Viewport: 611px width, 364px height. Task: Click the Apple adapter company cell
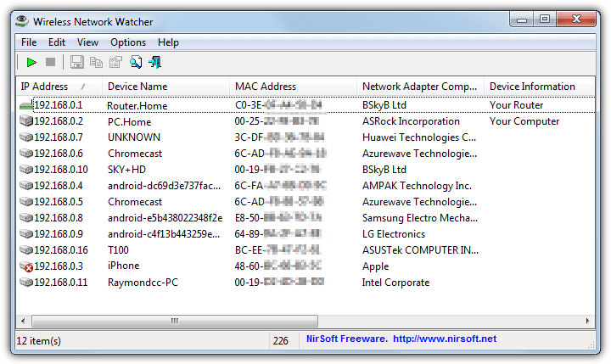tap(376, 266)
